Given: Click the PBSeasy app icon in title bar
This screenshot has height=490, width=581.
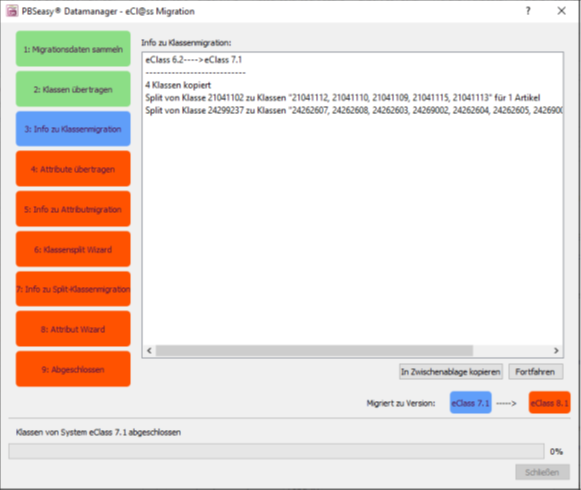Looking at the screenshot, I should click(x=12, y=11).
